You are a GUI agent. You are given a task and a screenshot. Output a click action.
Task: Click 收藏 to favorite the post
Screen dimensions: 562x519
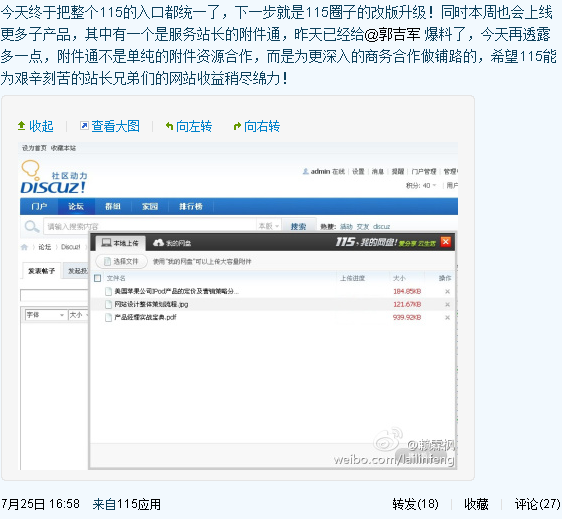(476, 504)
